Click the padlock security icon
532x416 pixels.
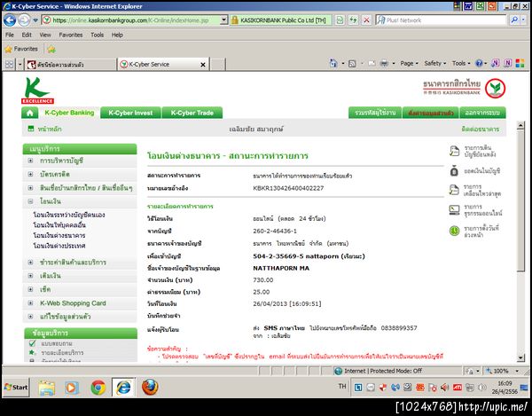[234, 20]
